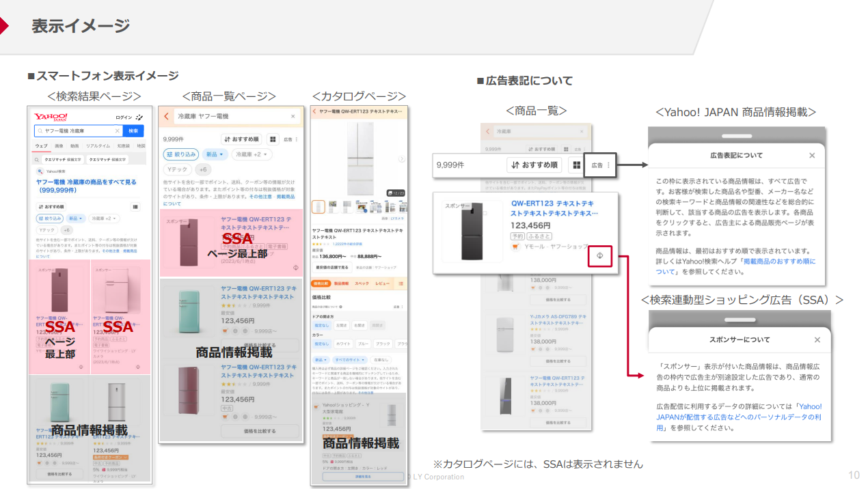Click the next image arrow on catalog fridge photo

click(x=402, y=159)
